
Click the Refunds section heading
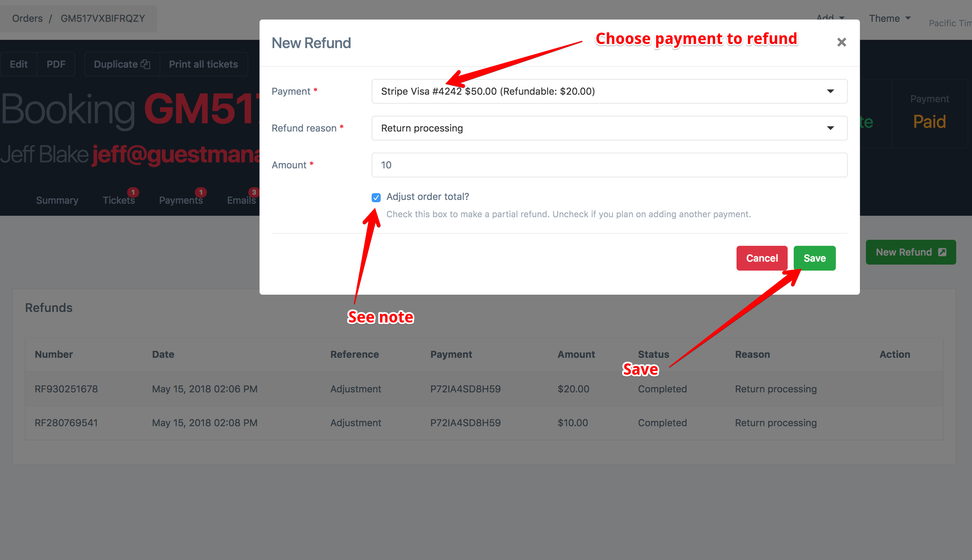[49, 308]
